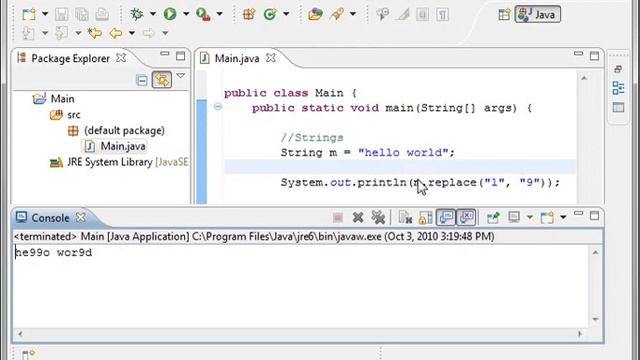
Task: Select the src folder
Action: point(73,115)
